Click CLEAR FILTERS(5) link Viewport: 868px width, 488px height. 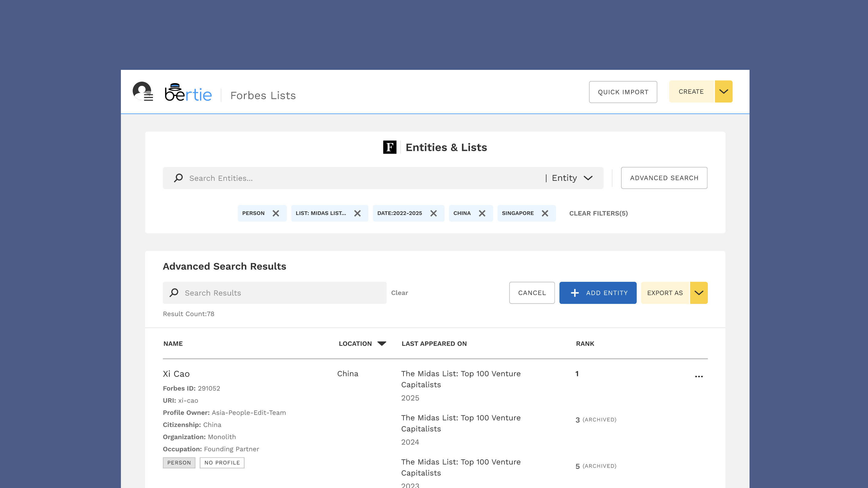pyautogui.click(x=598, y=213)
